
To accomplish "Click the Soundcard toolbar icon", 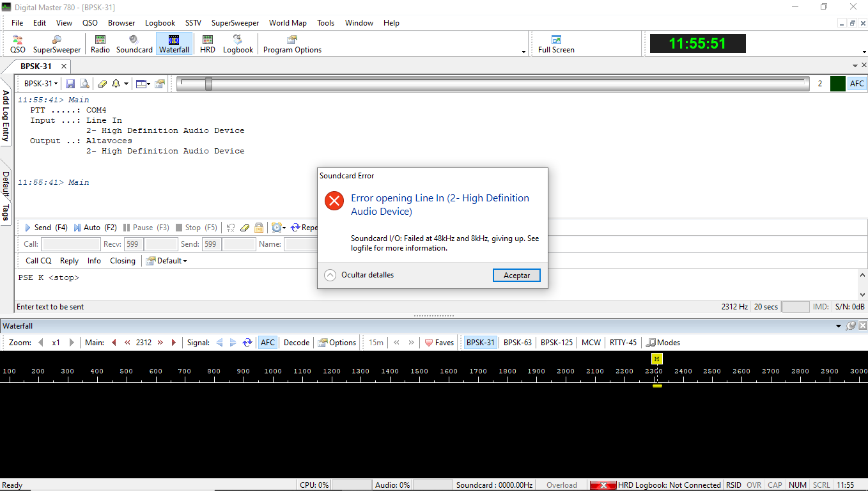I will 134,44.
